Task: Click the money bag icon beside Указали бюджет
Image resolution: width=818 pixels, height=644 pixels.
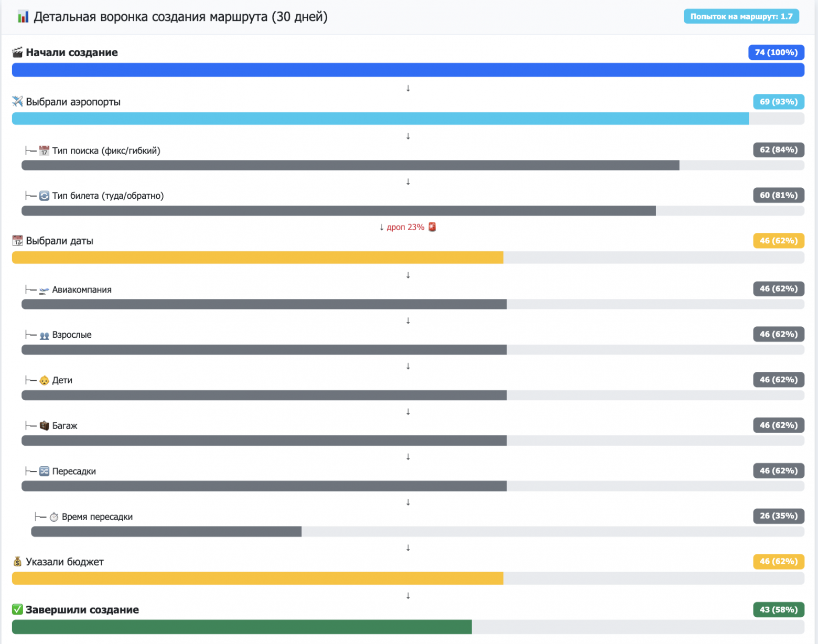Action: (x=17, y=562)
